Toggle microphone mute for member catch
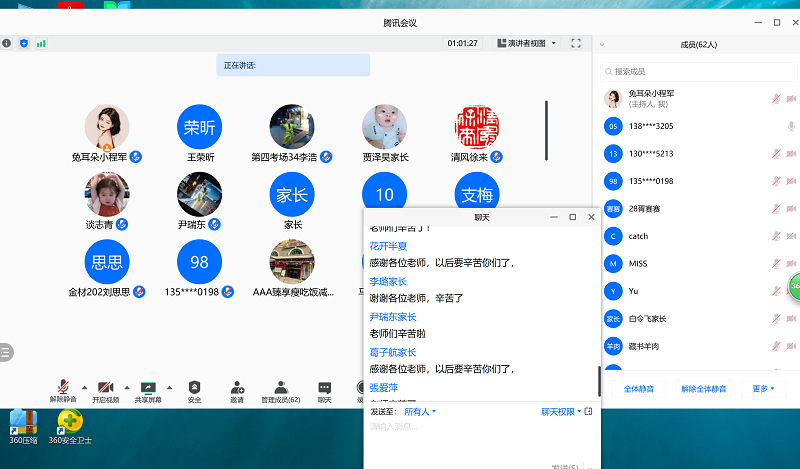Image resolution: width=800 pixels, height=469 pixels. click(776, 236)
